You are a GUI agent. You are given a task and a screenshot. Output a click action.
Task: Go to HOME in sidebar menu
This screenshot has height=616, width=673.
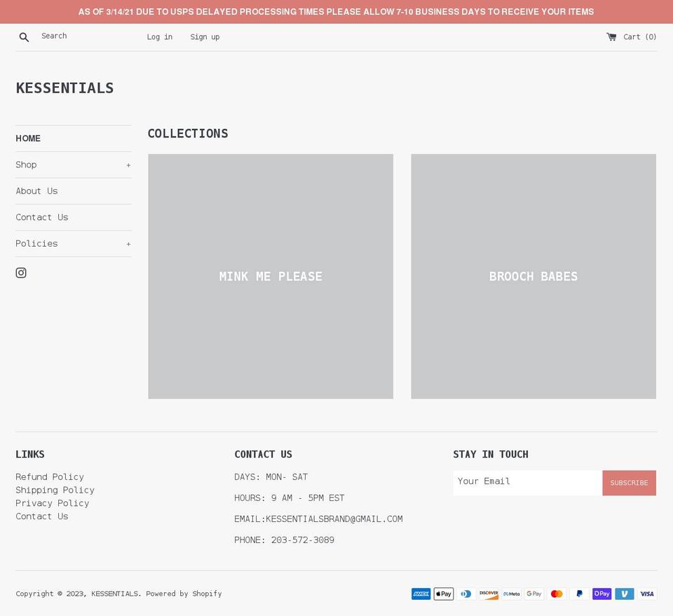coord(28,139)
